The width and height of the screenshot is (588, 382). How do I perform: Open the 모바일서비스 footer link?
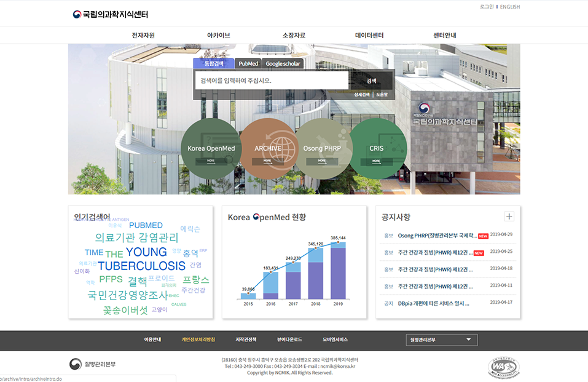pyautogui.click(x=335, y=340)
